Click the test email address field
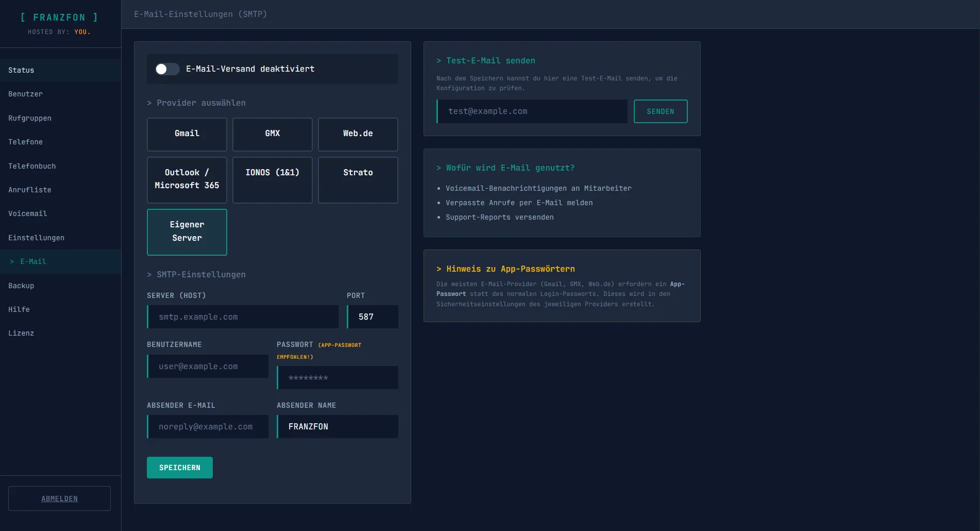The width and height of the screenshot is (980, 531). point(532,111)
